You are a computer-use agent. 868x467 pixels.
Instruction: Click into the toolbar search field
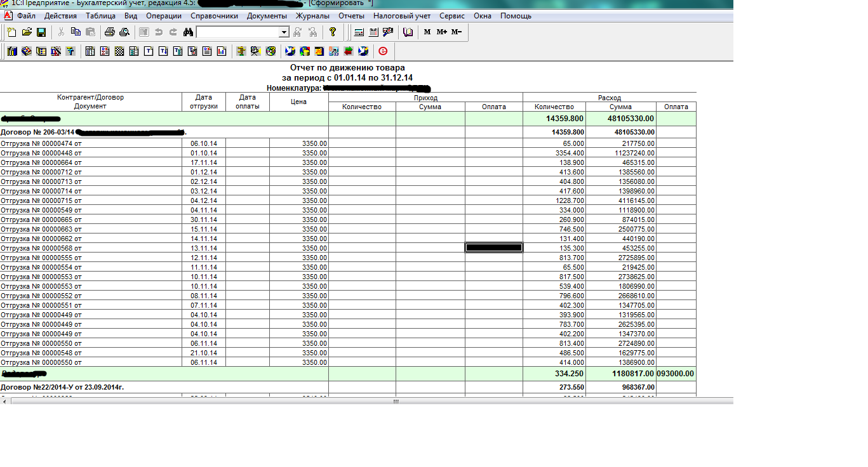(237, 32)
